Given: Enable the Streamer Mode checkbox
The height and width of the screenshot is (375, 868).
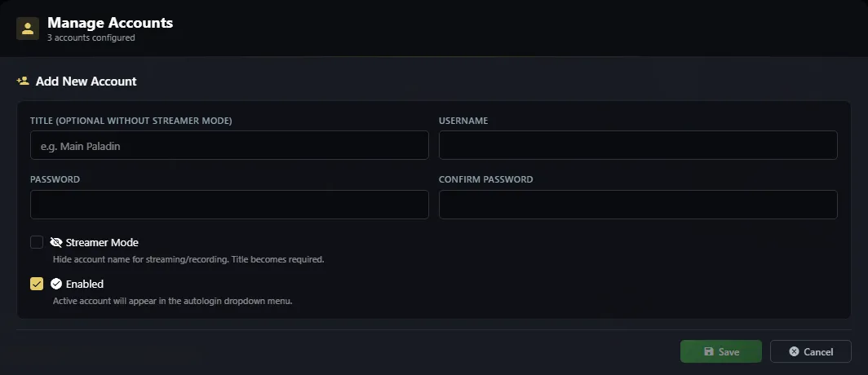Looking at the screenshot, I should 37,242.
